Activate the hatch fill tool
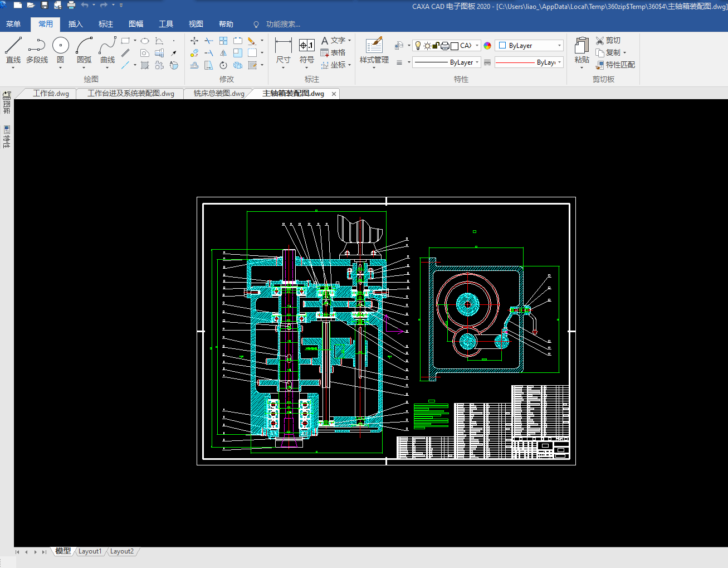Screen dimensions: 728x568 point(145,65)
